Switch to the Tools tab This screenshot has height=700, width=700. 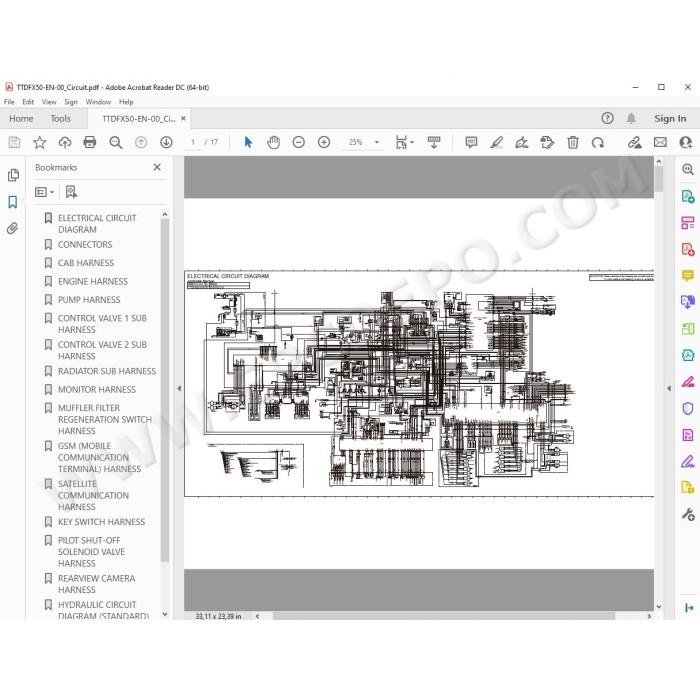click(x=60, y=119)
